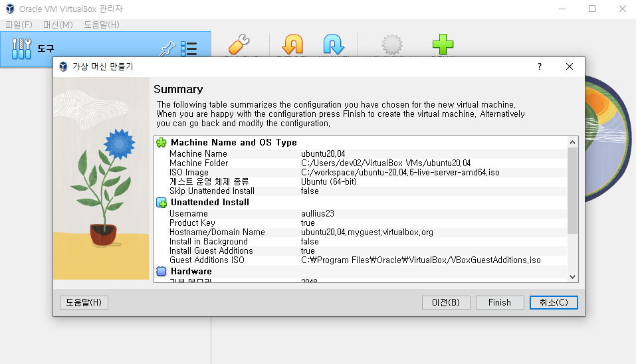Open the 파일(F) menu
The width and height of the screenshot is (636, 364).
(x=19, y=25)
